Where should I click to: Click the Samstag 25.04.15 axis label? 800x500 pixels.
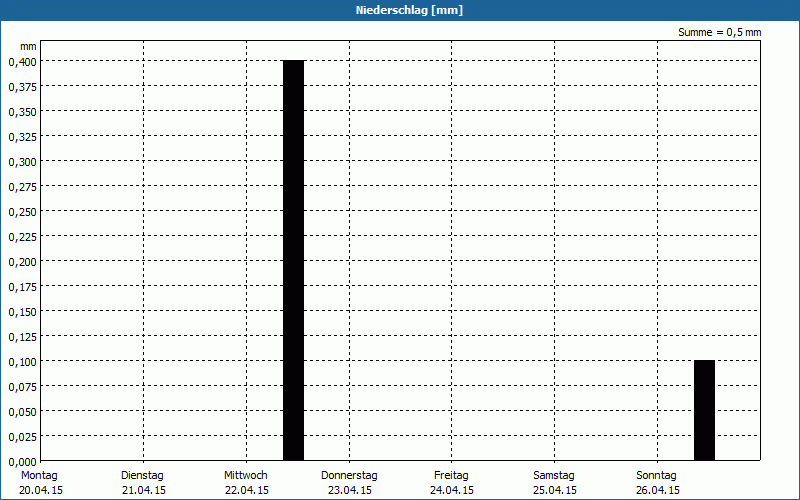tap(555, 483)
